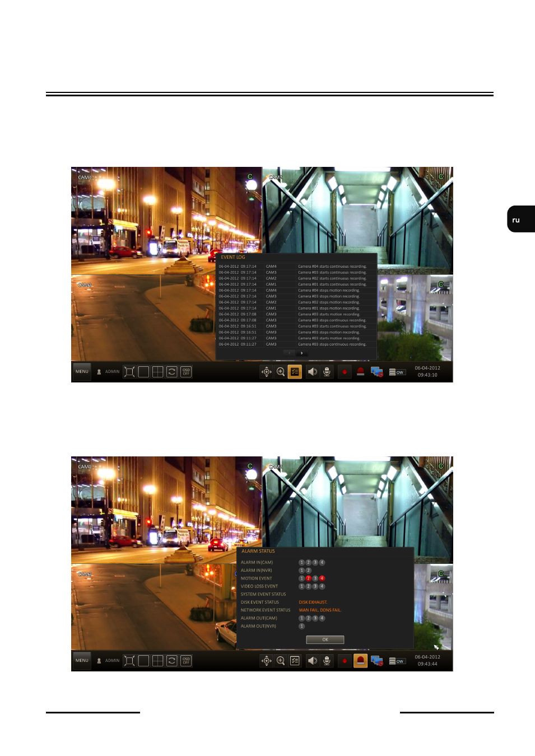Start sequence rotation icon on Event Log screen
Screen dimensions: 535x756
click(172, 372)
